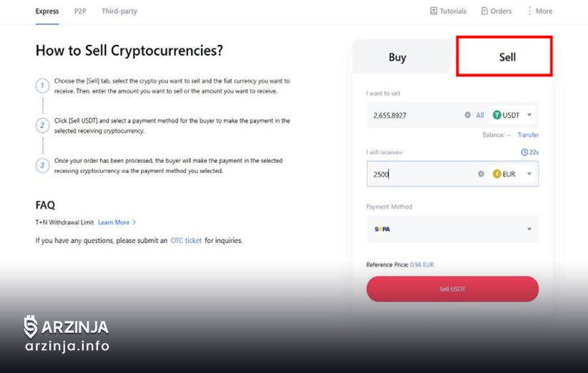Select the Sell tab
Viewport: 588px width, 373px height.
tap(507, 57)
